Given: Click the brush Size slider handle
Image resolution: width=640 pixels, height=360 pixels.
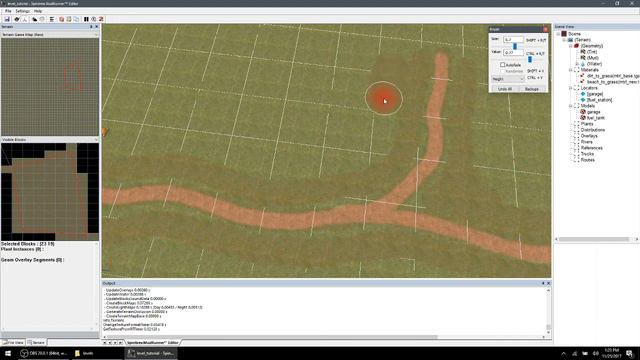Looking at the screenshot, I should click(x=515, y=46).
